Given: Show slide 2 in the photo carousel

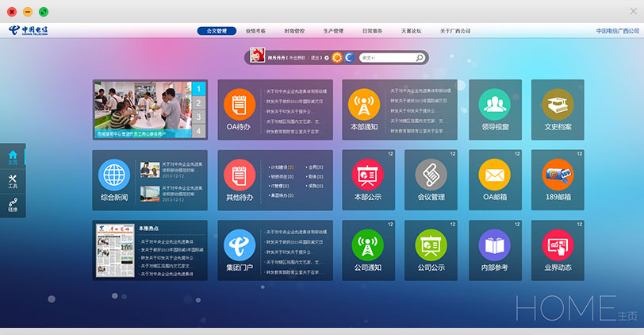Looking at the screenshot, I should [x=198, y=102].
